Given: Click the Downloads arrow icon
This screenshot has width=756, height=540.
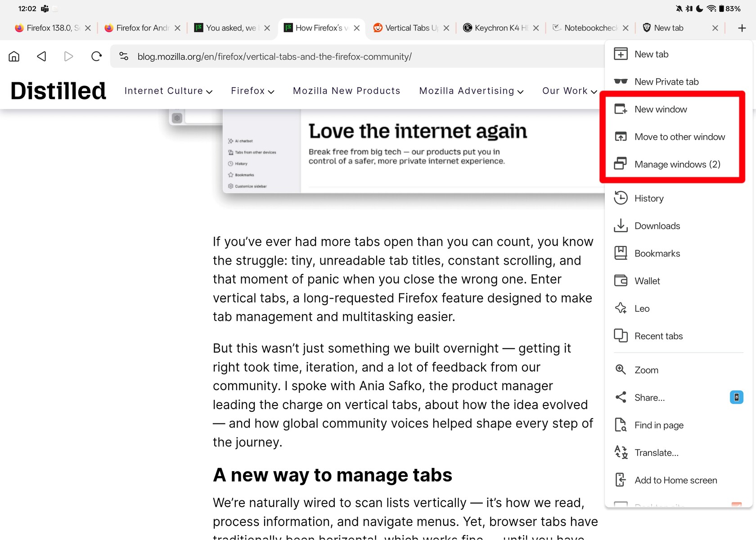Looking at the screenshot, I should tap(621, 225).
